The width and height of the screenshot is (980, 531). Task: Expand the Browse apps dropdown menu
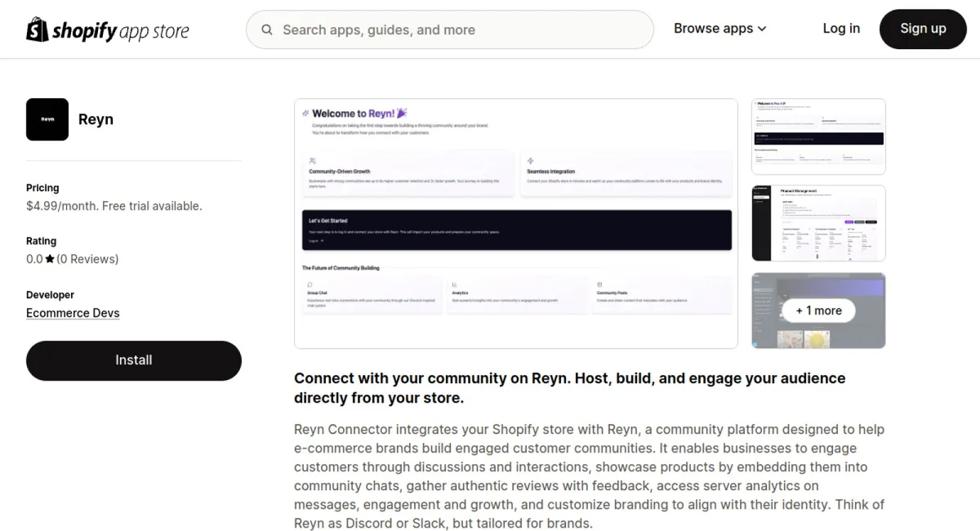click(x=719, y=29)
